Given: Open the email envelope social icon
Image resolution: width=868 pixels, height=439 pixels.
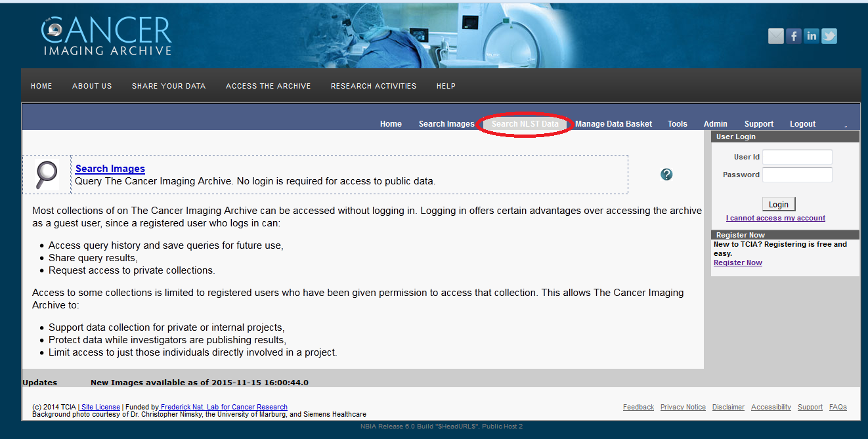Looking at the screenshot, I should (776, 36).
